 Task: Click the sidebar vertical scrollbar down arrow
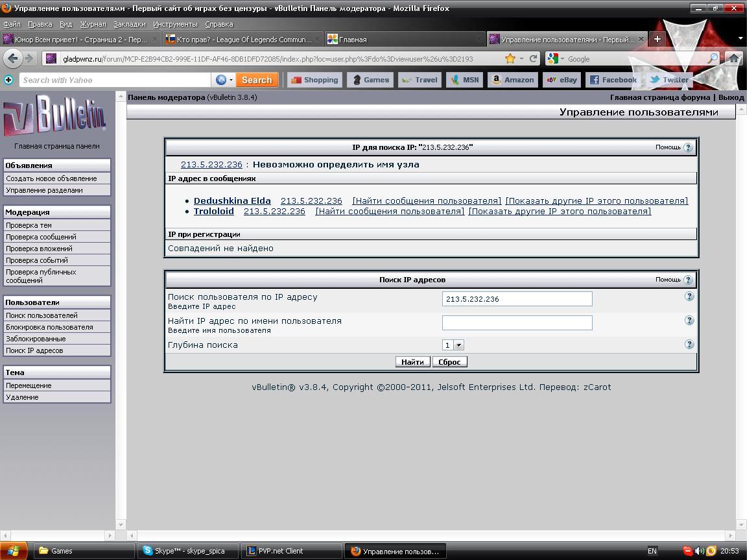[x=121, y=525]
